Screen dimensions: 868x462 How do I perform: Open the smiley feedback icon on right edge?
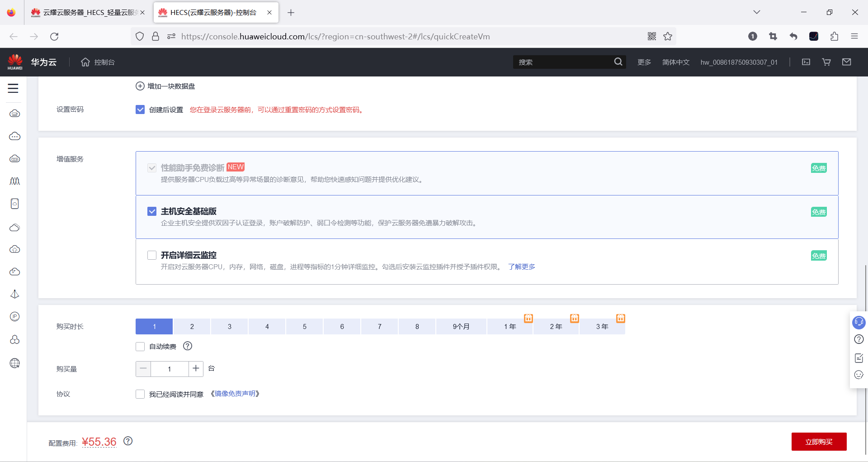point(859,375)
